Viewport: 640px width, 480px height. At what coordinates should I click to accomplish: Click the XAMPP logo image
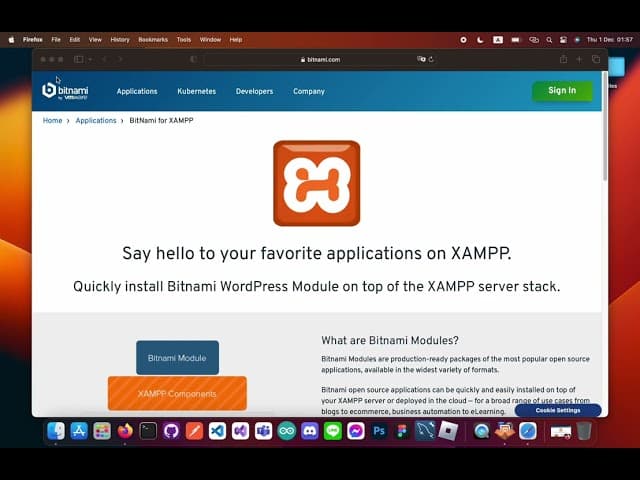coord(317,183)
